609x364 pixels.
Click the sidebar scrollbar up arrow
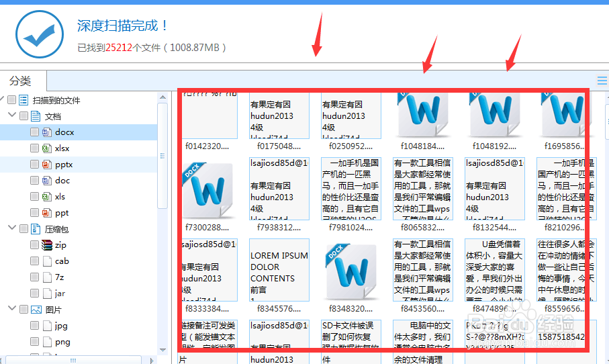click(x=162, y=97)
